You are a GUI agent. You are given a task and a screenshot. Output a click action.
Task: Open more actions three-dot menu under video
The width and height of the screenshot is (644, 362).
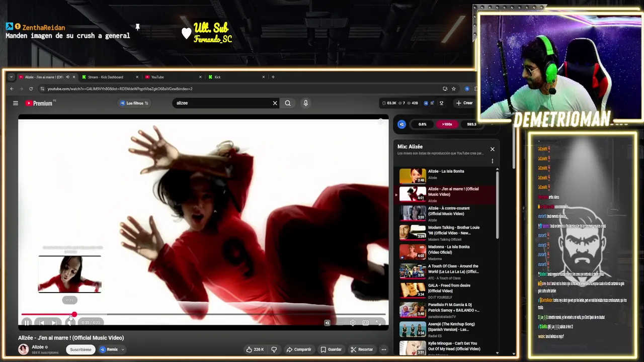pyautogui.click(x=383, y=349)
